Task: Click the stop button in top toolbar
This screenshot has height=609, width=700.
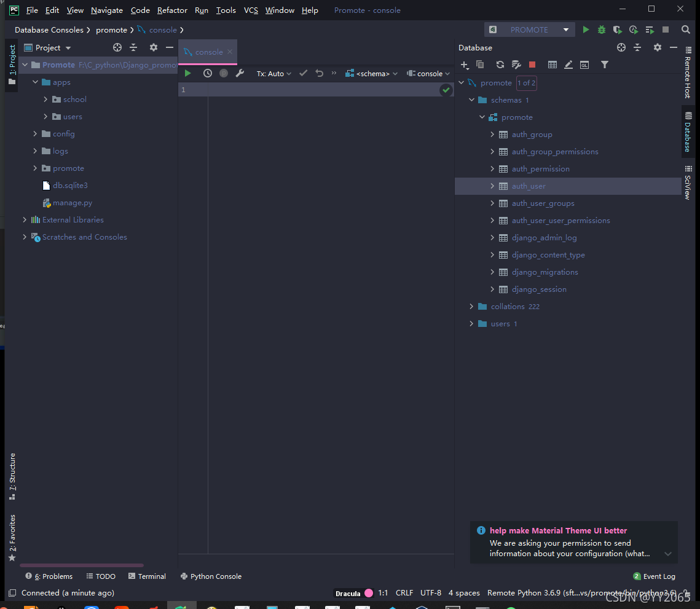Action: click(665, 29)
